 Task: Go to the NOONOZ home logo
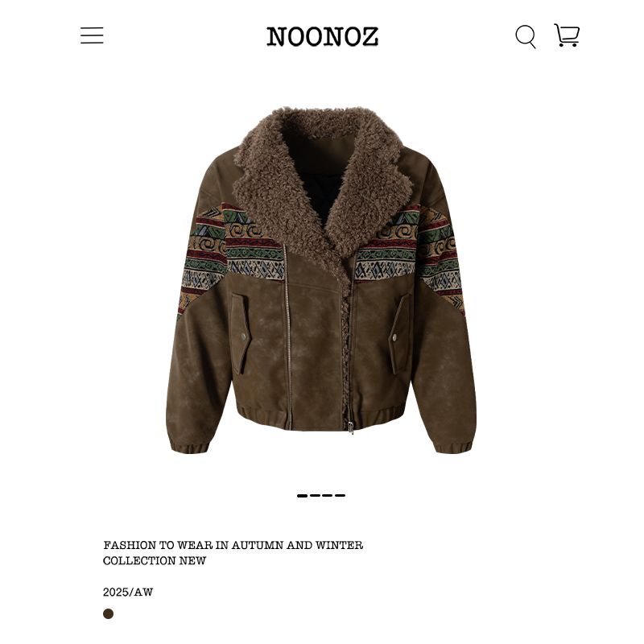323,36
